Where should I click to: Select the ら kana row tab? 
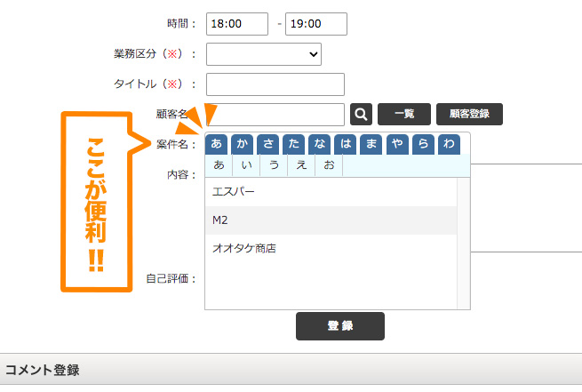(x=423, y=144)
